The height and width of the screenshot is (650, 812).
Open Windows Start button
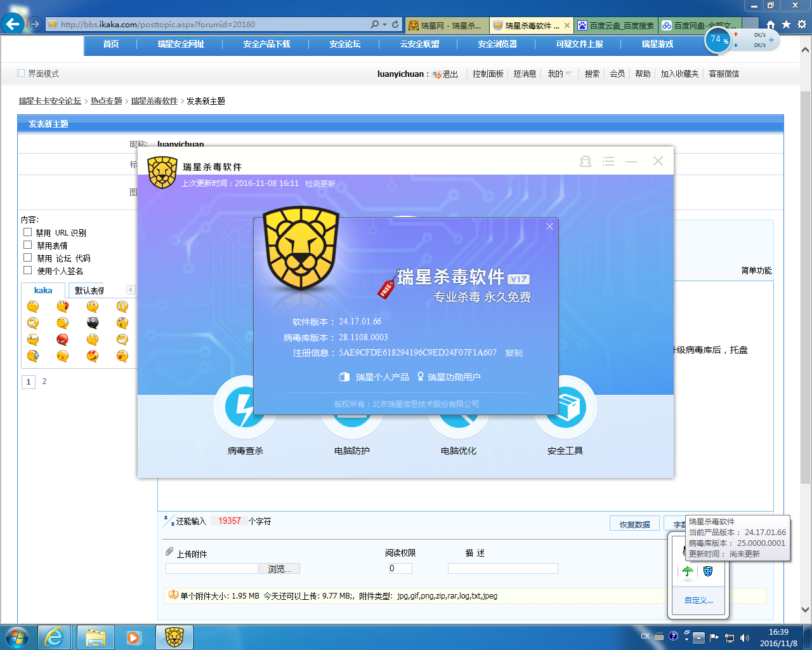click(17, 637)
